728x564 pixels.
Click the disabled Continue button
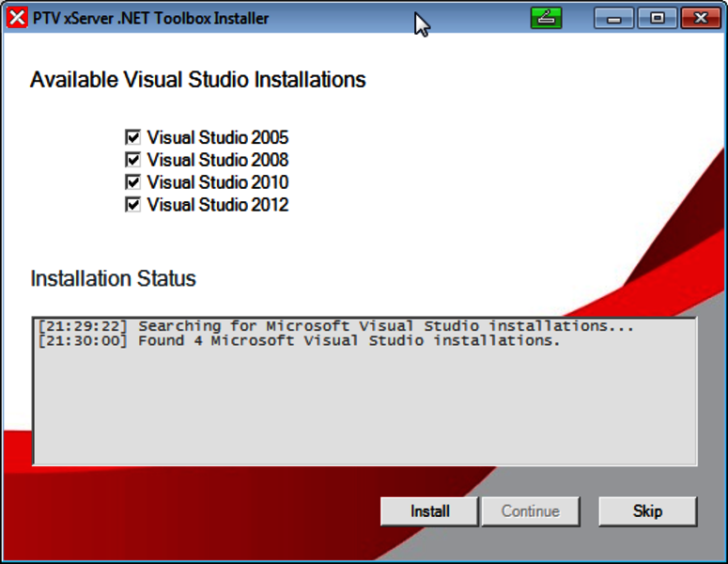(x=531, y=511)
